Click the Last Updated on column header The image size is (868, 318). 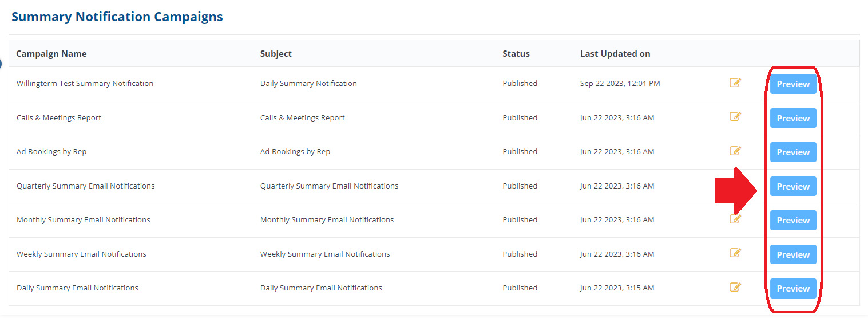pyautogui.click(x=615, y=53)
